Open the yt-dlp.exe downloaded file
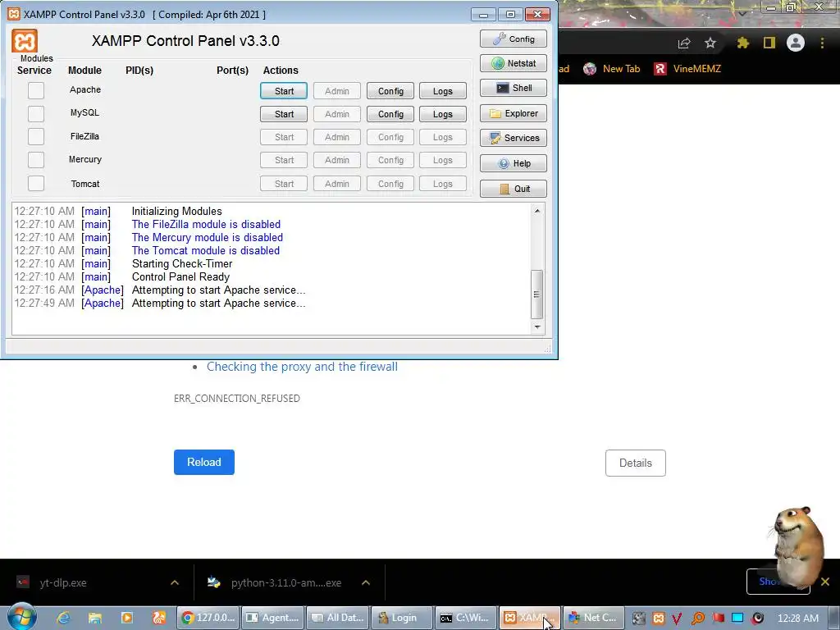 click(x=62, y=582)
